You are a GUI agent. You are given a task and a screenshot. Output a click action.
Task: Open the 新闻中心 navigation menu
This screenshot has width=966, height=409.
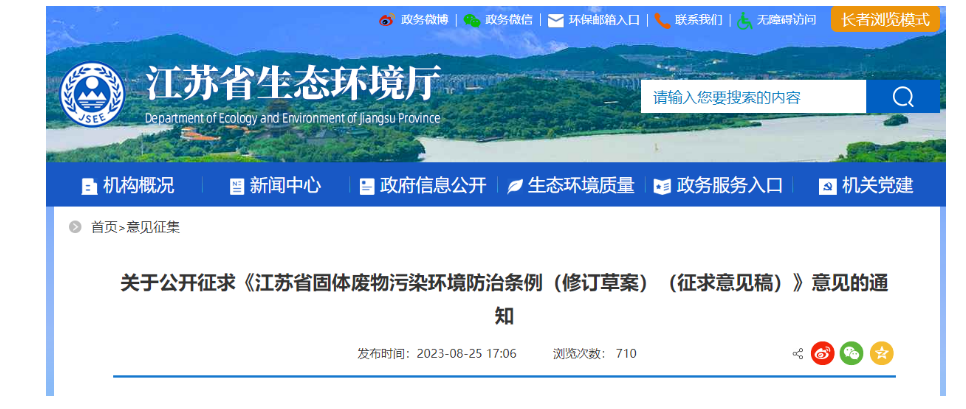(274, 186)
